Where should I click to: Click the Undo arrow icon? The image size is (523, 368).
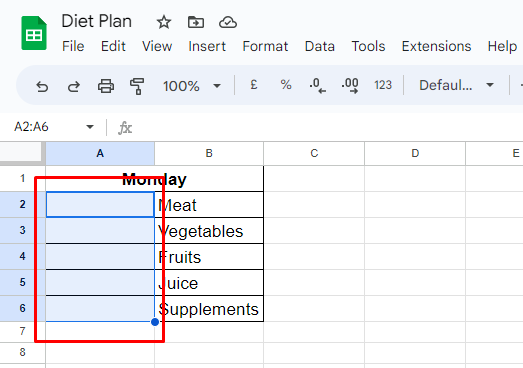(42, 86)
